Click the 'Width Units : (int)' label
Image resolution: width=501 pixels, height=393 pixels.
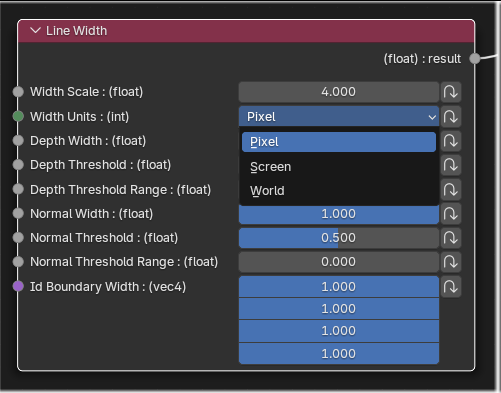(x=79, y=117)
